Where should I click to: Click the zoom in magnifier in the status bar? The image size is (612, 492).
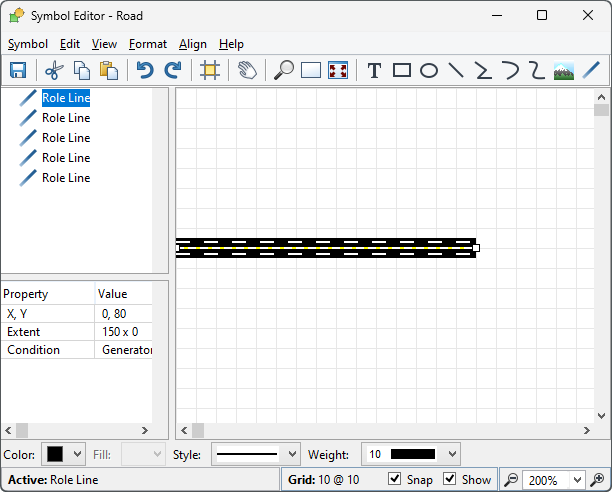click(597, 479)
